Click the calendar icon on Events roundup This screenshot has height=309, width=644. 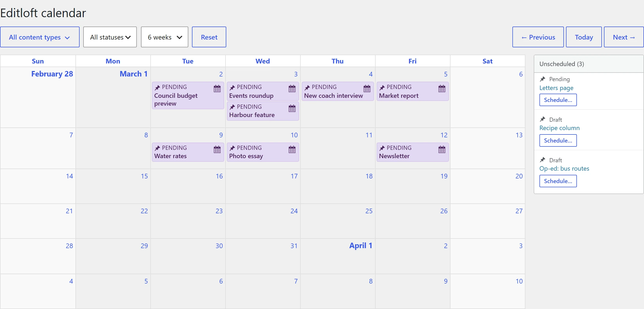292,89
